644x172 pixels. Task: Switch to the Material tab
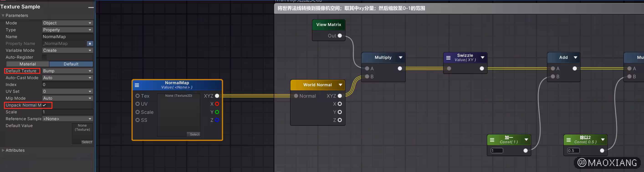[x=28, y=64]
